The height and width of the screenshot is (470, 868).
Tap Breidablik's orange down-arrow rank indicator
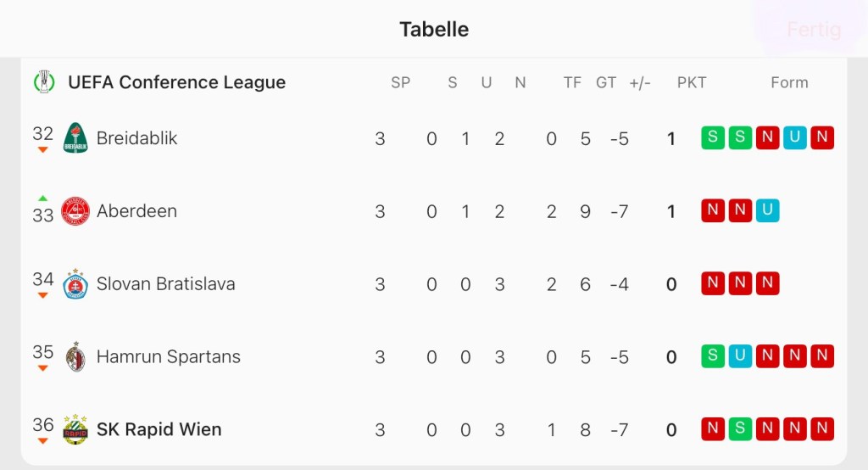(x=43, y=150)
